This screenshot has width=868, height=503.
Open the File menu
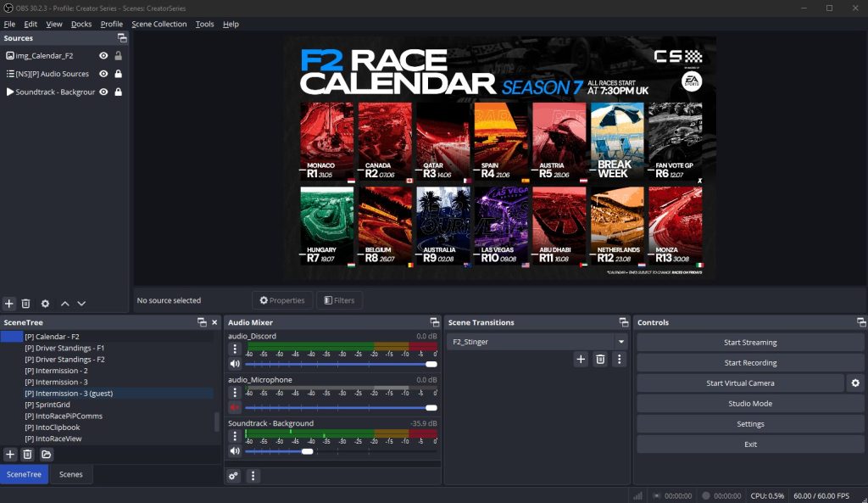click(x=9, y=24)
